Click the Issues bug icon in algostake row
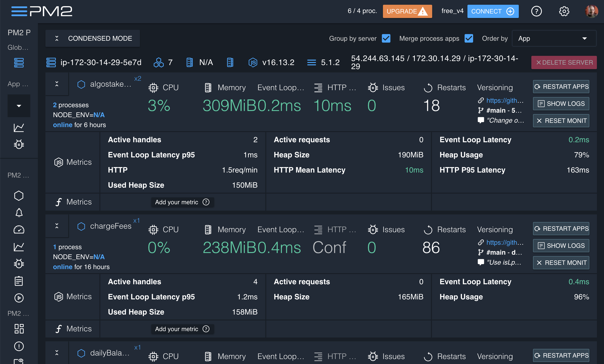This screenshot has width=604, height=364. point(373,88)
